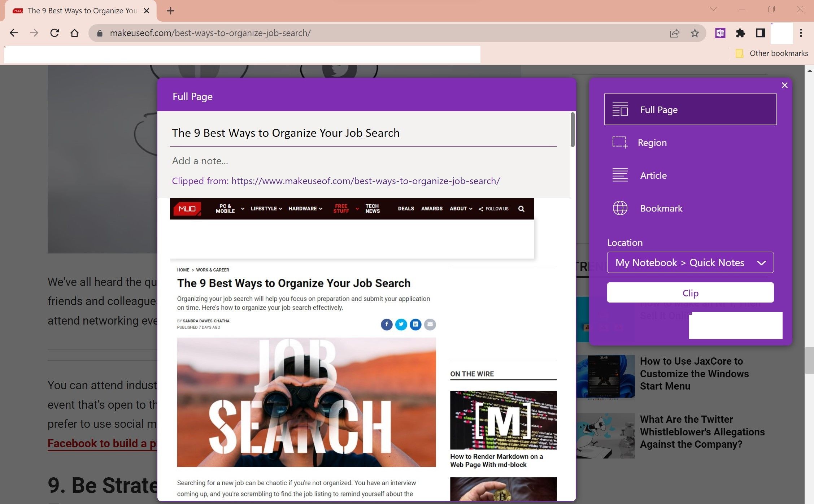Open Other bookmarks folder
This screenshot has height=504, width=814.
pyautogui.click(x=772, y=53)
